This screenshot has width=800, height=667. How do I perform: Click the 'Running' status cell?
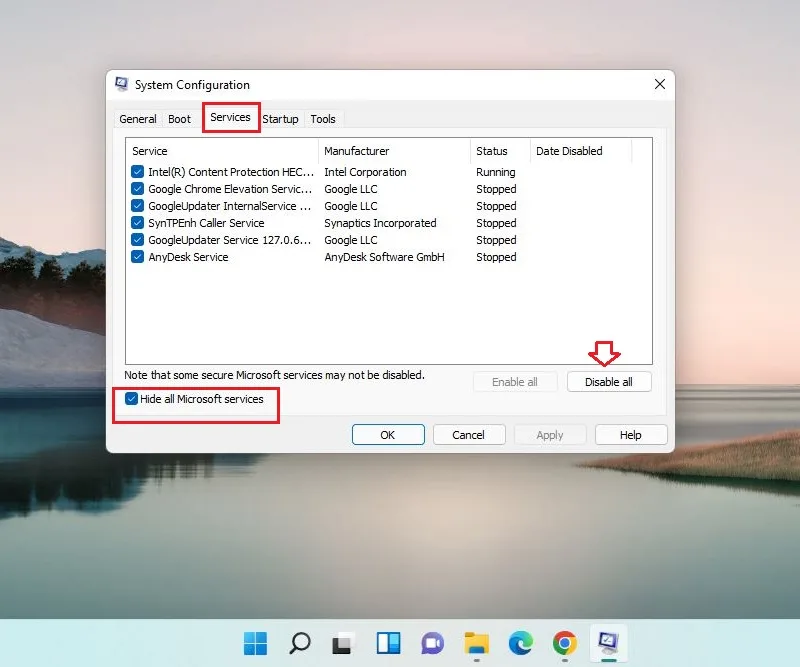495,172
